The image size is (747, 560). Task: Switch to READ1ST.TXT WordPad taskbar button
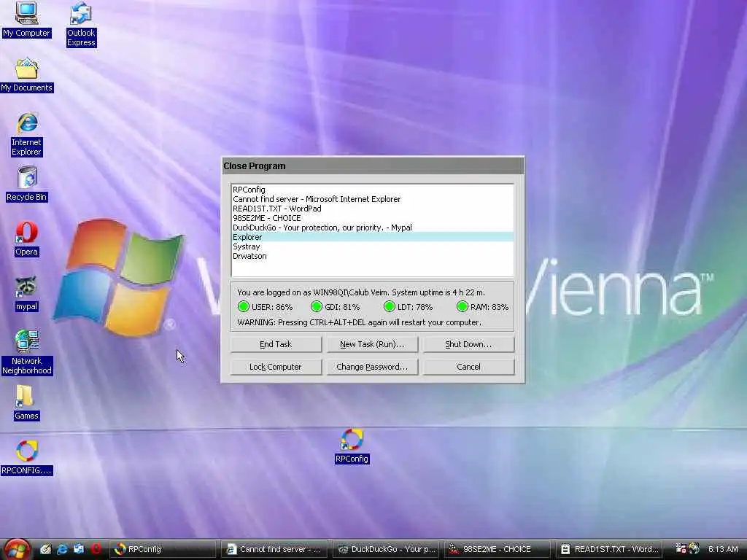609,550
